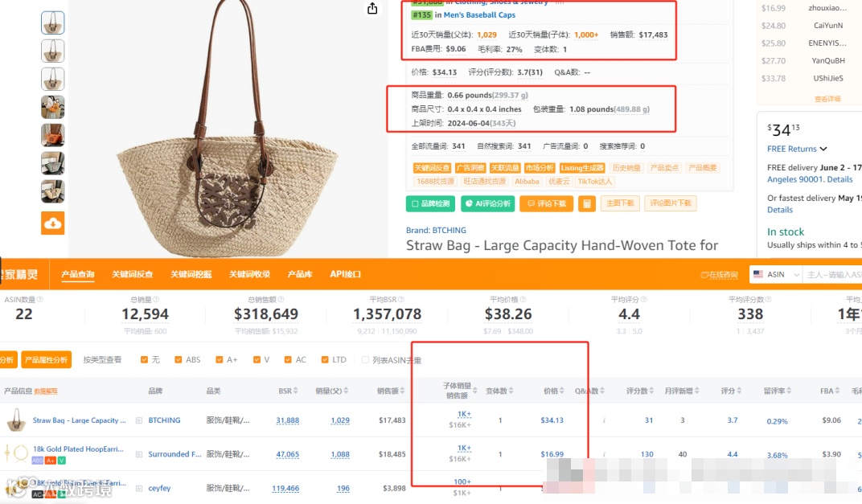Open the Brand: BTCHING link
Viewport: 862px width, 504px height.
click(436, 230)
